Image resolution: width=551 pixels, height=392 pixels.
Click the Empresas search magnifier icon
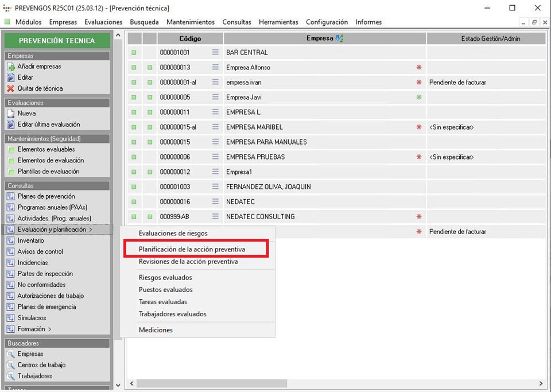11,354
